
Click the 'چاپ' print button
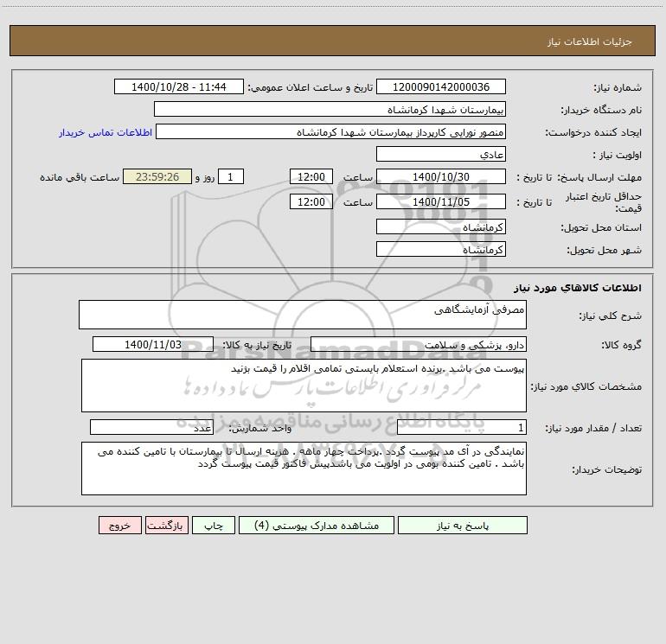(214, 525)
